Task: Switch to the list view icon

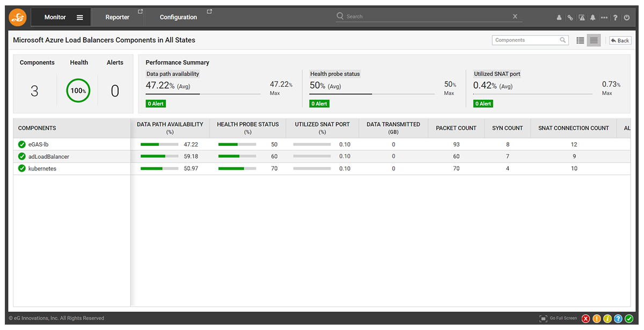Action: 580,40
